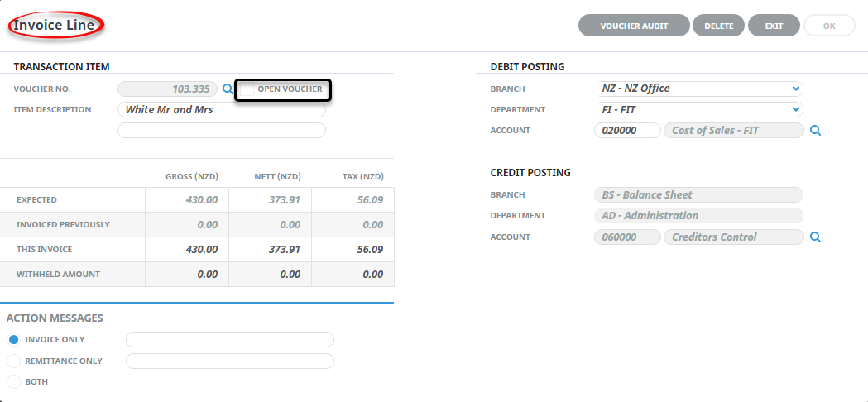The image size is (868, 402).
Task: Choose the Both radio option
Action: tap(14, 381)
